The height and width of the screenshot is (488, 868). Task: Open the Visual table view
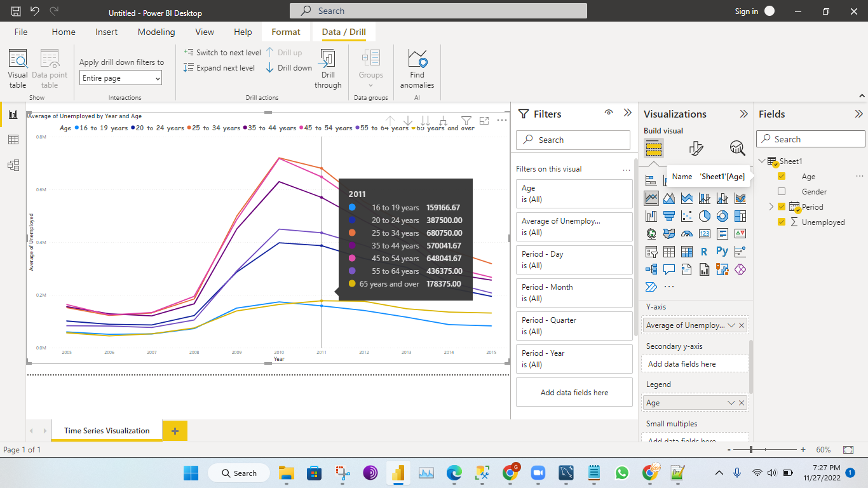point(18,69)
